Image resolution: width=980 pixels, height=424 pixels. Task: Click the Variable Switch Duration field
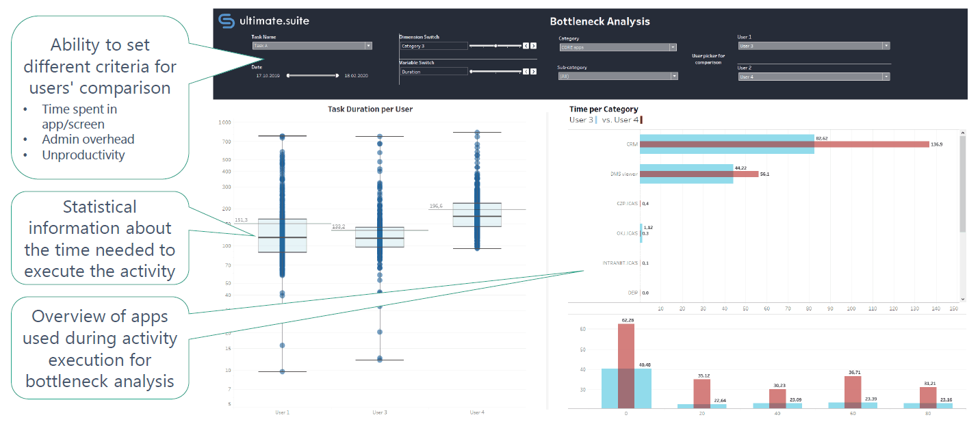click(434, 71)
